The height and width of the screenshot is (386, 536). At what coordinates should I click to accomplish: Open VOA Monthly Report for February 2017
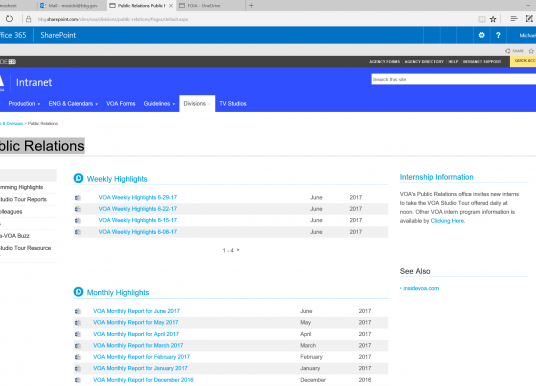pos(142,357)
